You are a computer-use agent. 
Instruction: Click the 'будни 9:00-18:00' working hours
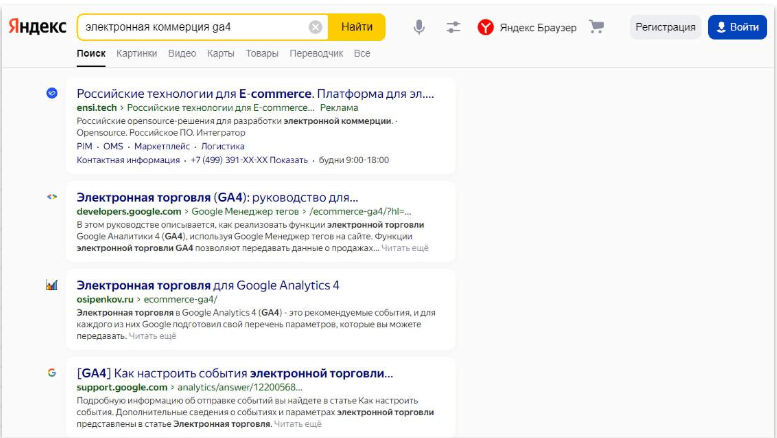click(354, 160)
